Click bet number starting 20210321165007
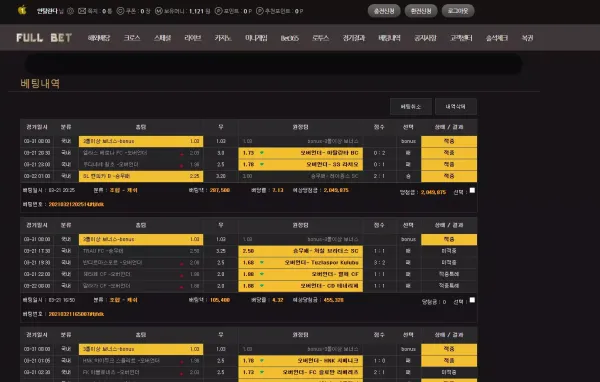Screen dimensions: 600x382 (76, 314)
